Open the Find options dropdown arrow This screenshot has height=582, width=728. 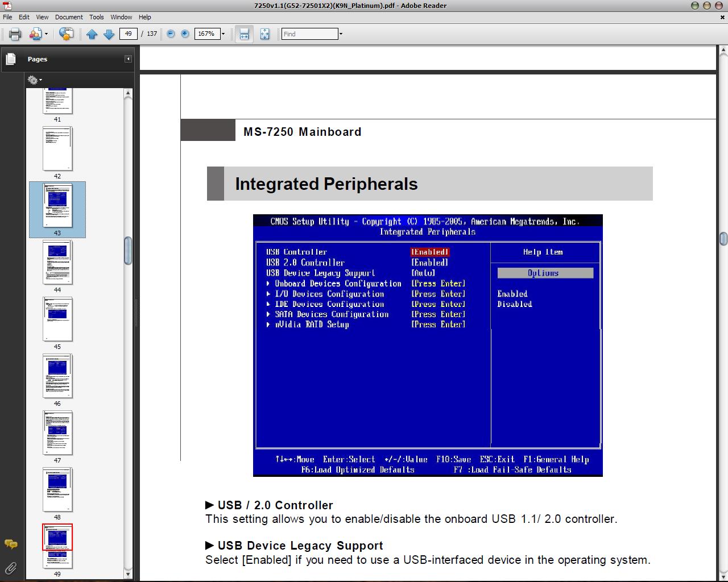point(341,34)
